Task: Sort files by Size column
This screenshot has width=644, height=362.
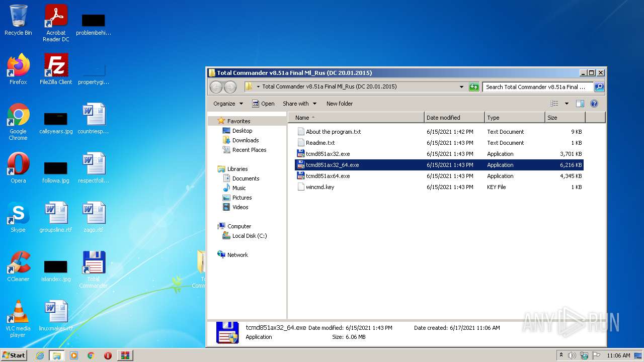Action: pos(565,118)
